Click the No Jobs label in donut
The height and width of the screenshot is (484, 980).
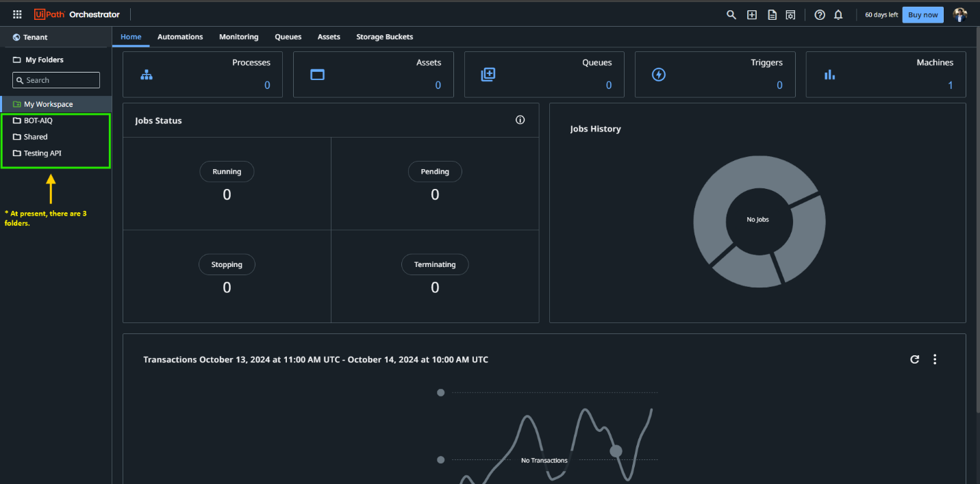[x=758, y=220]
